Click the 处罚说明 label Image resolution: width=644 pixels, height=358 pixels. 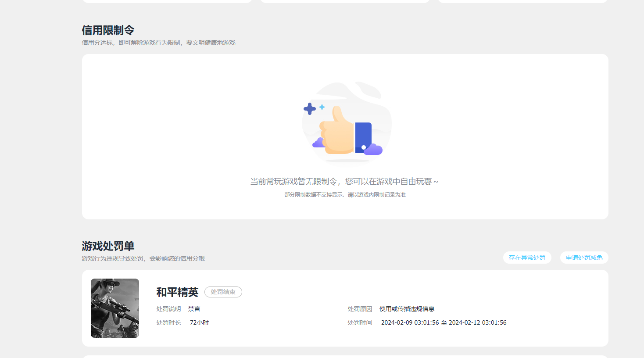pos(168,309)
